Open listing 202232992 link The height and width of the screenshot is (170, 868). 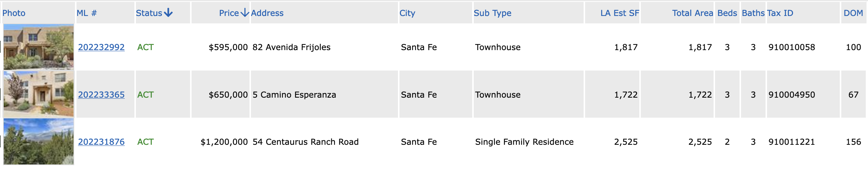(101, 47)
